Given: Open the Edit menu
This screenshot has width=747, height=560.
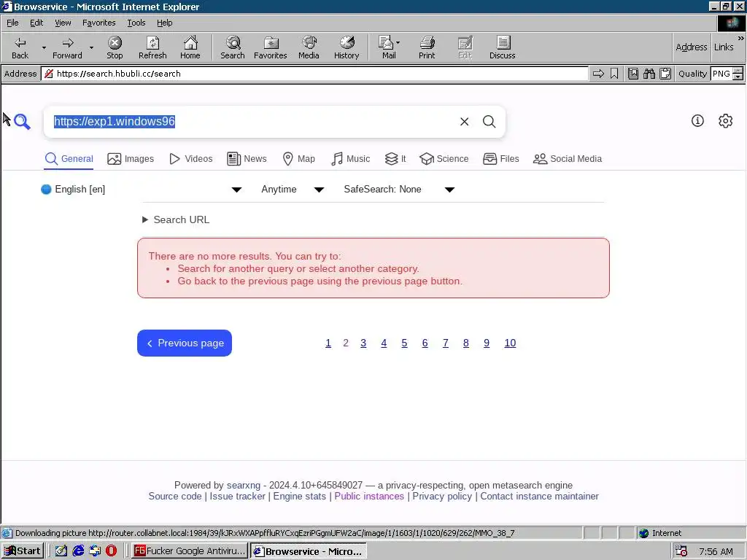Looking at the screenshot, I should pyautogui.click(x=36, y=23).
